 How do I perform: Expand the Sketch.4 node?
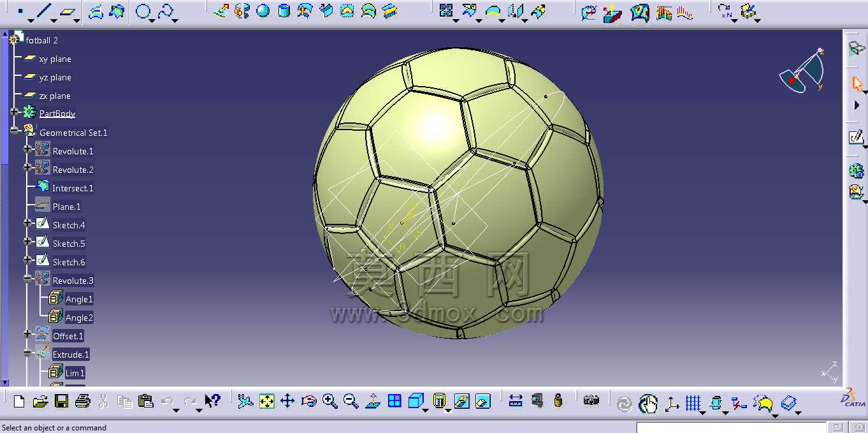click(27, 223)
